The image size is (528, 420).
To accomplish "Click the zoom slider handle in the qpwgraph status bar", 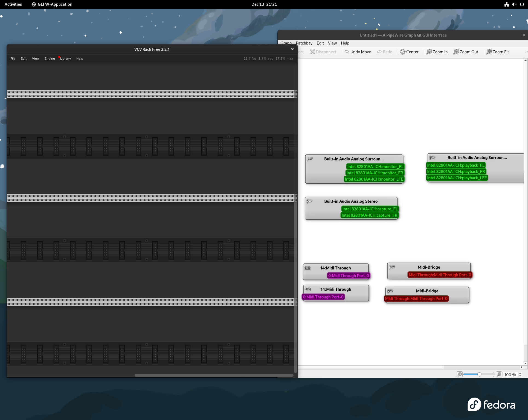I will point(479,374).
